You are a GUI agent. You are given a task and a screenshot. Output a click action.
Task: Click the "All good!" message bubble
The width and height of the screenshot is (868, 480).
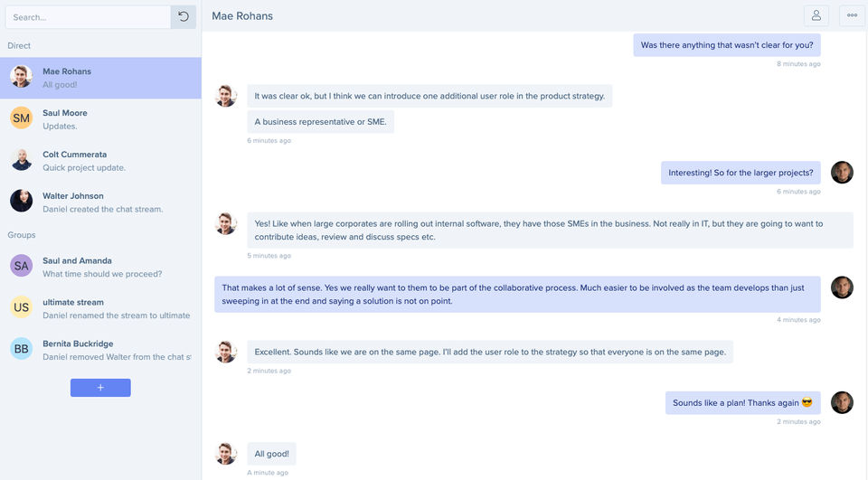[x=272, y=454]
